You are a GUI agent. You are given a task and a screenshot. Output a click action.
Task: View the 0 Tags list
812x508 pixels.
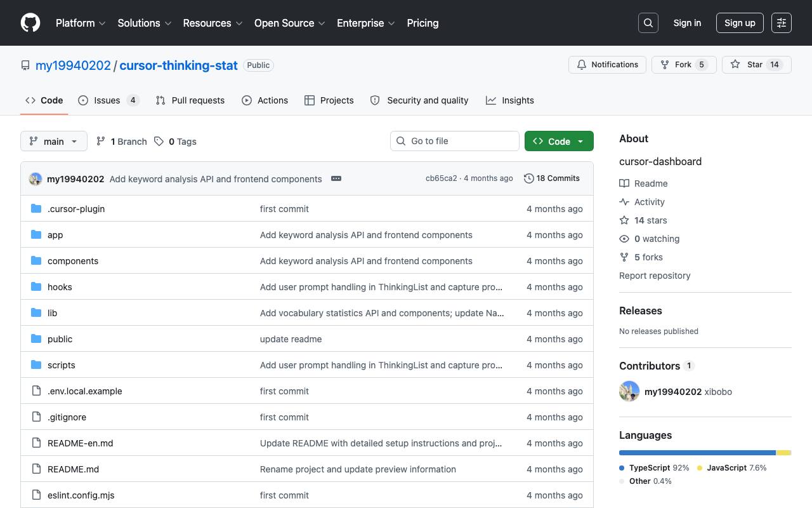coord(175,141)
